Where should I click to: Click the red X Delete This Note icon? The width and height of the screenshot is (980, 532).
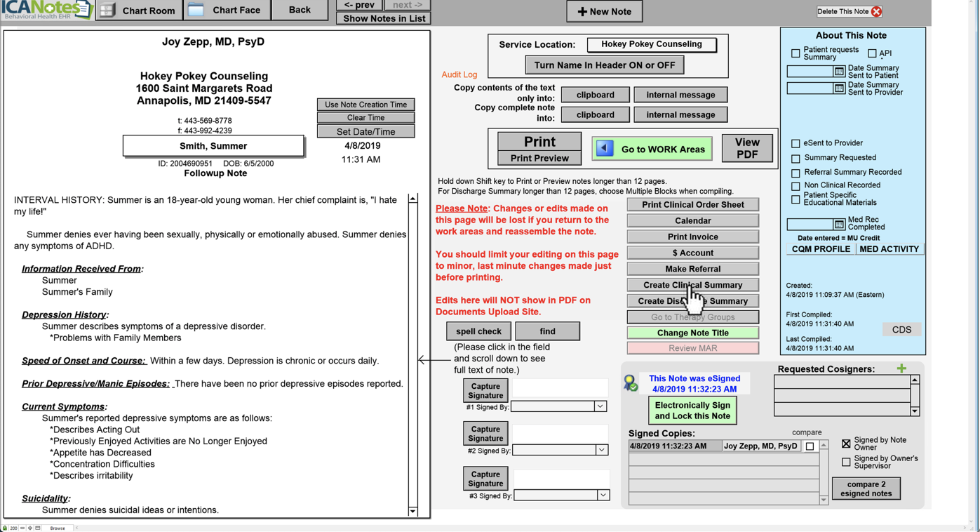(x=876, y=11)
